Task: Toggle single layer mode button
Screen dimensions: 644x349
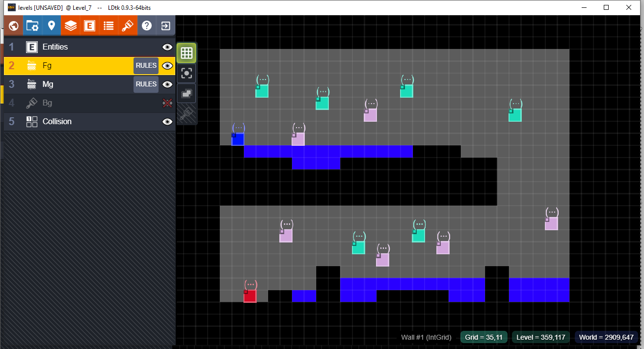Action: (187, 73)
